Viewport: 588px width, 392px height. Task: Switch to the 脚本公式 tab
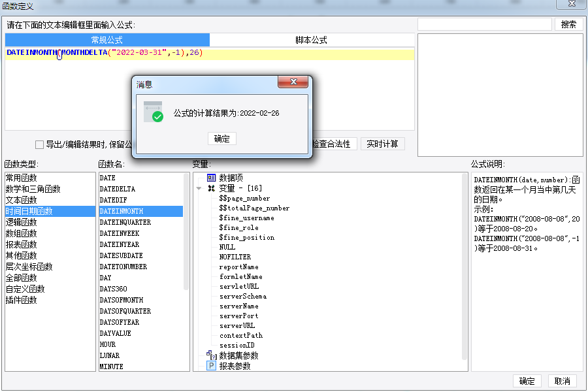click(311, 40)
